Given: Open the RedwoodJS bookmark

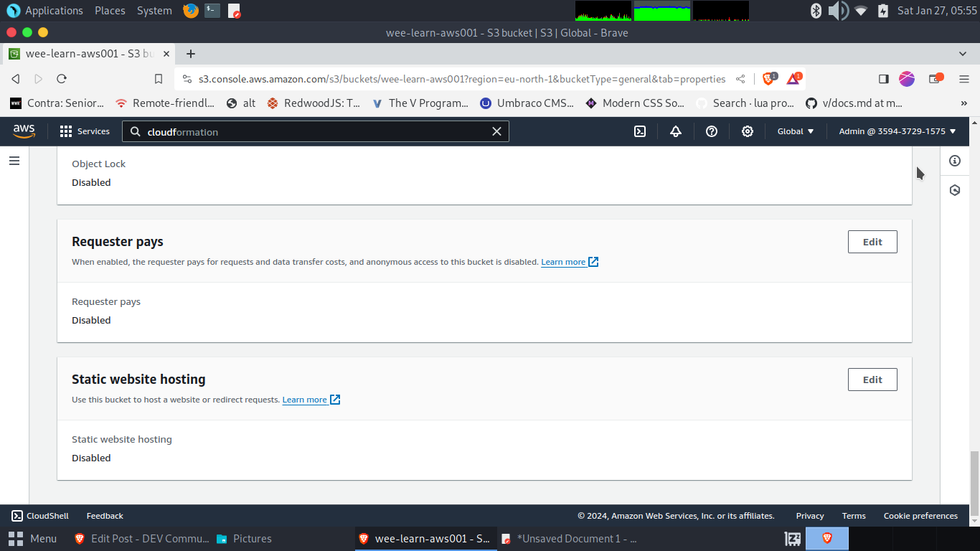Looking at the screenshot, I should [x=314, y=103].
